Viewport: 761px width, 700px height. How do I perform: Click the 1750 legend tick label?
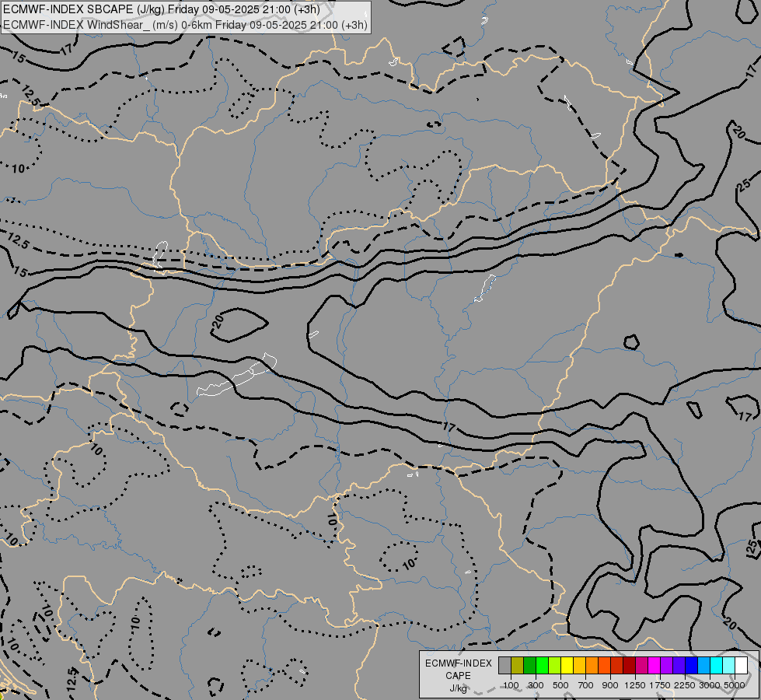tap(660, 685)
